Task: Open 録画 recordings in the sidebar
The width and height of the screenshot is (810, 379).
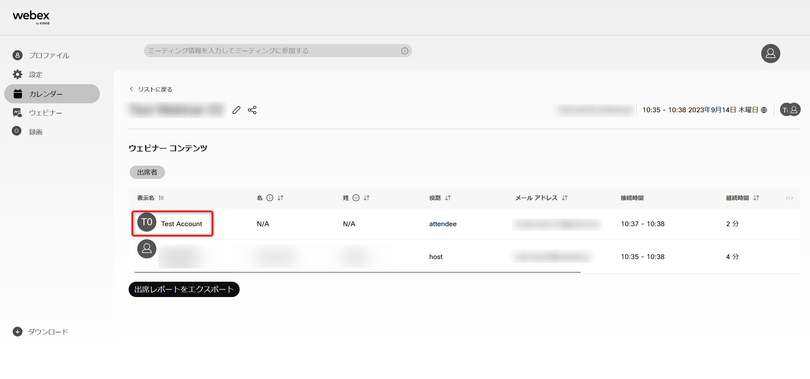Action: coord(28,132)
